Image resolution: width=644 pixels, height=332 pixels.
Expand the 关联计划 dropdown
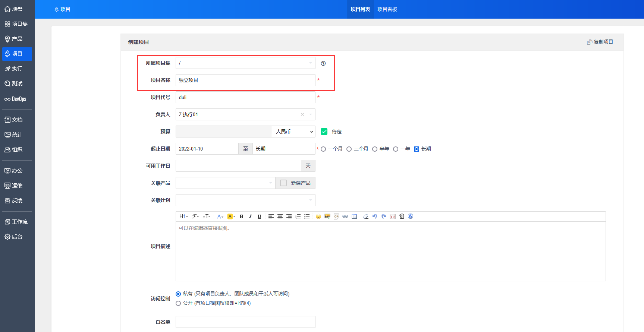[245, 200]
